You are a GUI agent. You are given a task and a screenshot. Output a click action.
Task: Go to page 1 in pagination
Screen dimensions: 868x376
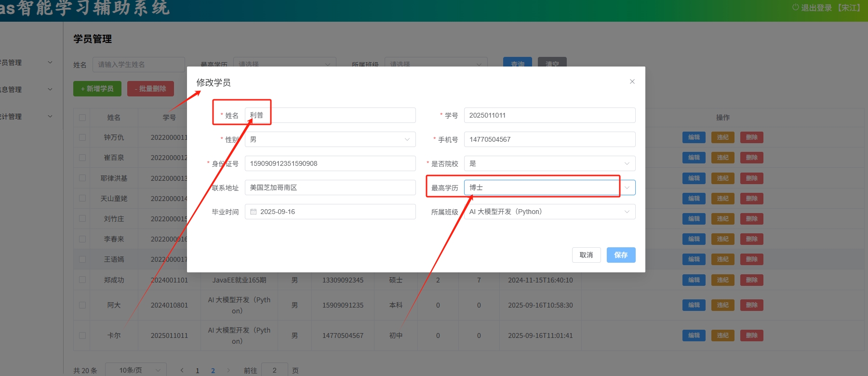click(198, 370)
